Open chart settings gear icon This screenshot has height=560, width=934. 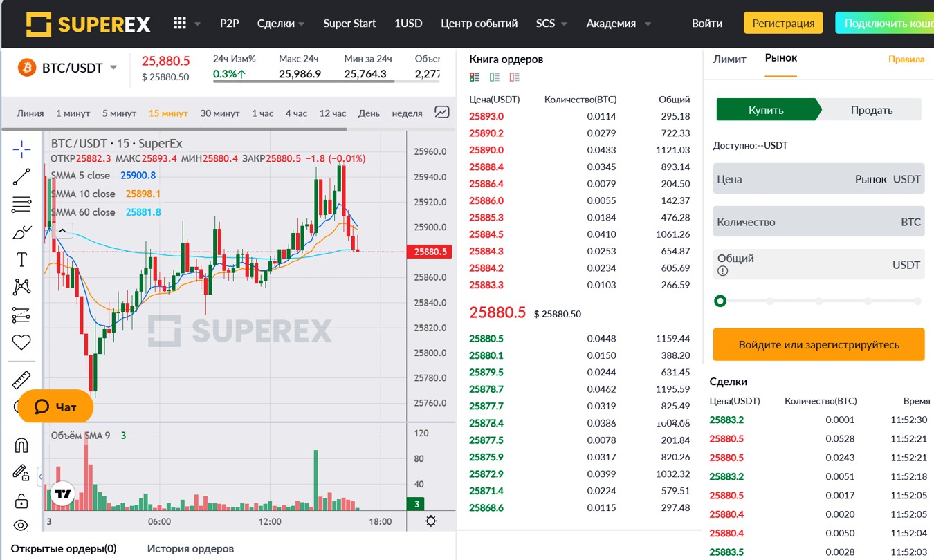(431, 521)
